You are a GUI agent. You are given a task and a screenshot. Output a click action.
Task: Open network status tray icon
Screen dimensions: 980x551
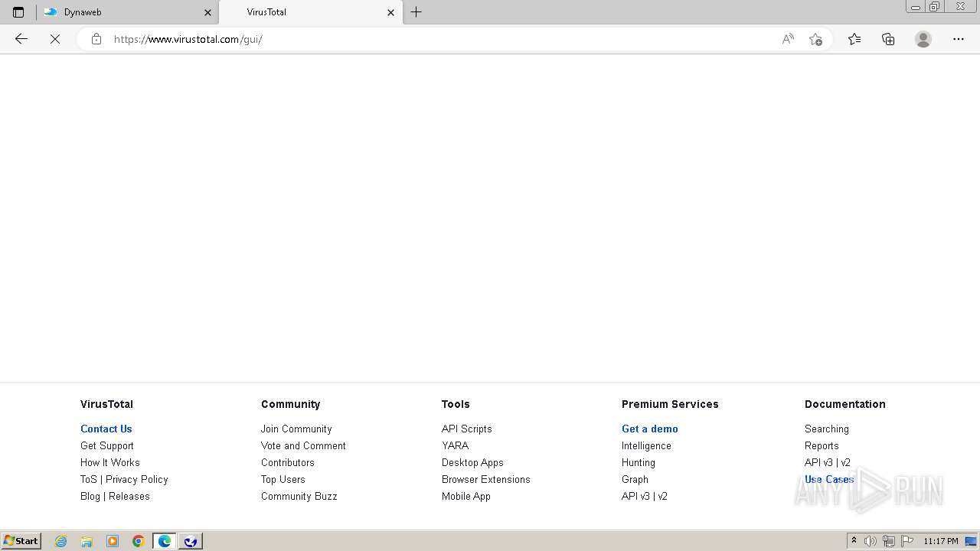click(889, 541)
